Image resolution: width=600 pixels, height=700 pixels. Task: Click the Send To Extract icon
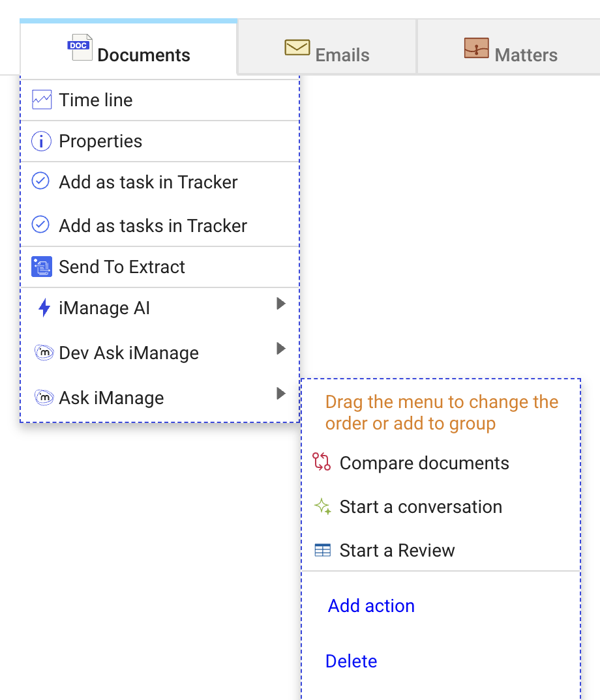(40, 267)
